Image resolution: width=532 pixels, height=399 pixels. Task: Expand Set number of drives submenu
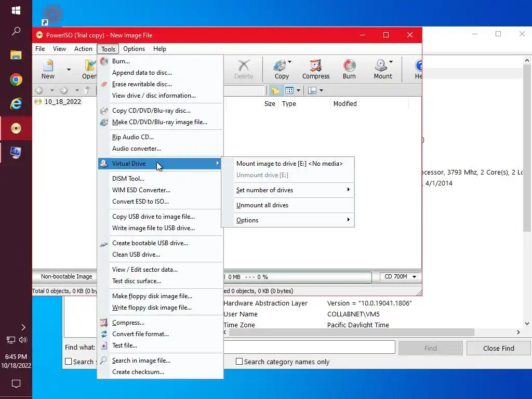288,190
